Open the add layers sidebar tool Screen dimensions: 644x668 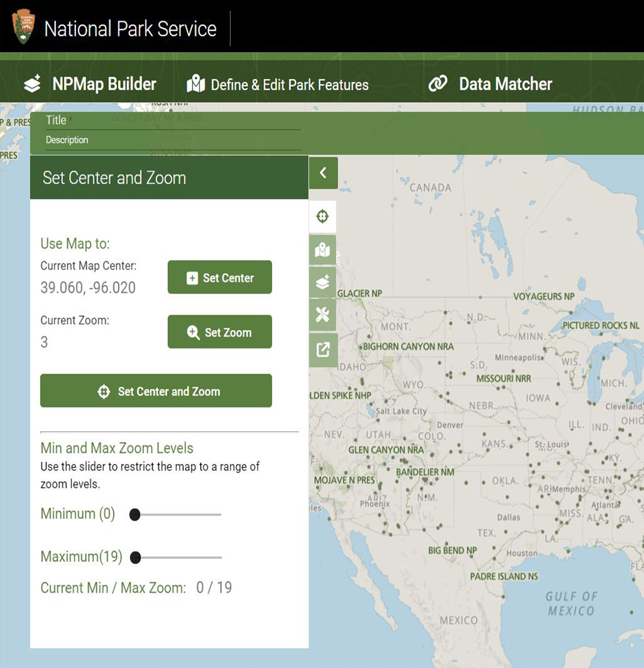(323, 282)
